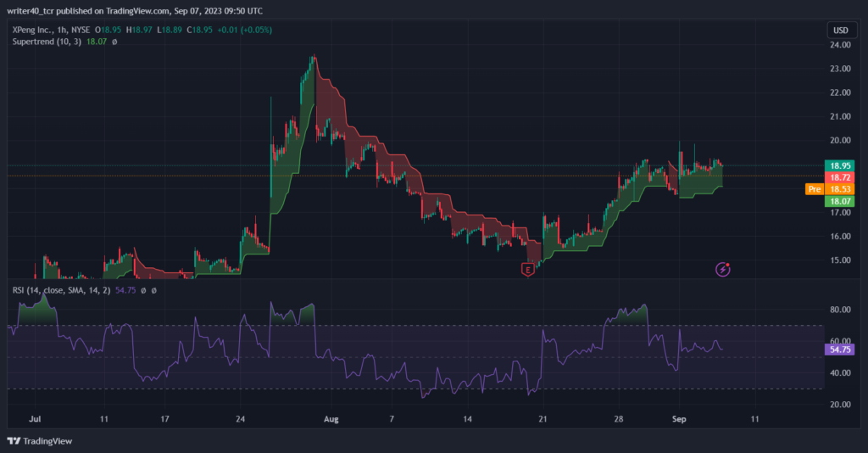This screenshot has height=453, width=868.
Task: Click the 24.00 price axis label
Action: 840,45
